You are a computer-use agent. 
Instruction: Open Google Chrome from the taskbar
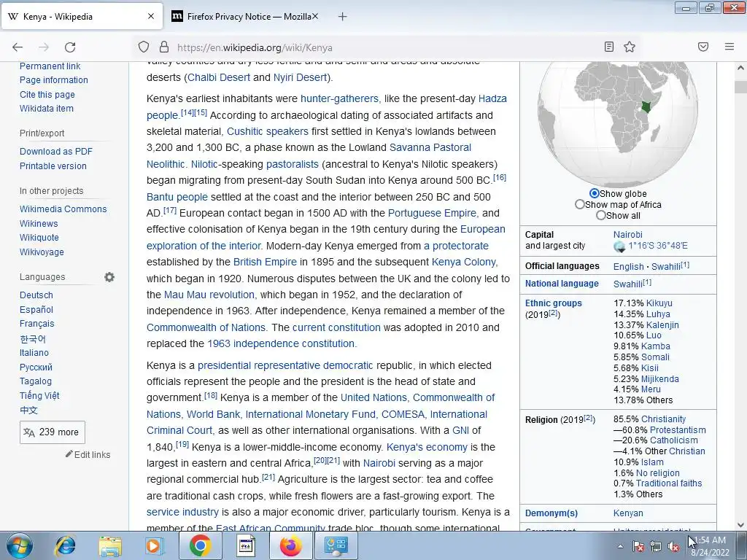point(200,545)
